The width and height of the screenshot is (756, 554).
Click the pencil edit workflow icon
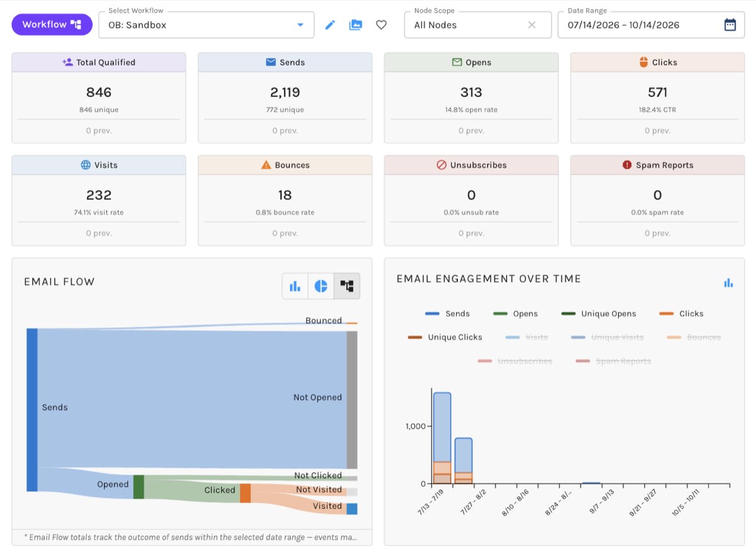pos(330,25)
